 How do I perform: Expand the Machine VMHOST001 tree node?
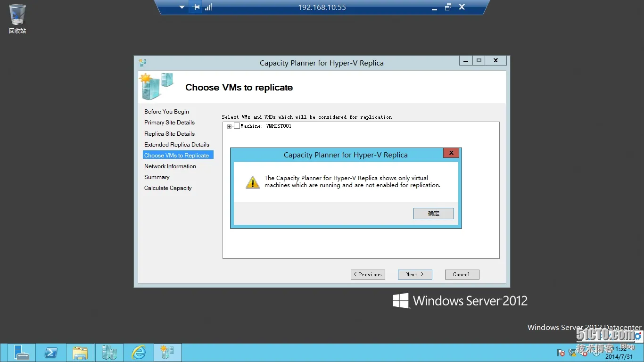click(x=230, y=126)
